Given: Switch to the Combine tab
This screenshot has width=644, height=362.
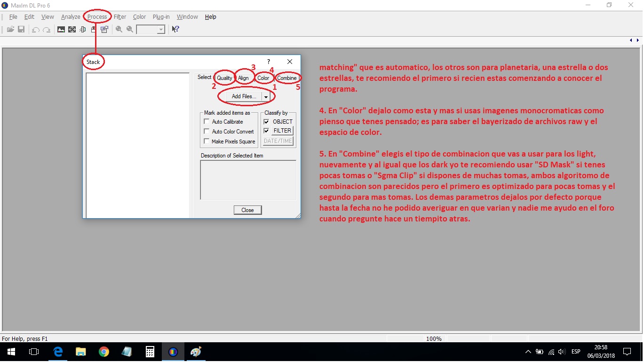Looking at the screenshot, I should point(287,78).
